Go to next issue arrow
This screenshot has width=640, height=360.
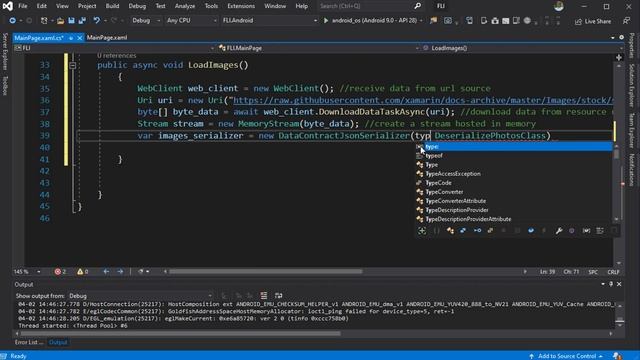tap(120, 271)
